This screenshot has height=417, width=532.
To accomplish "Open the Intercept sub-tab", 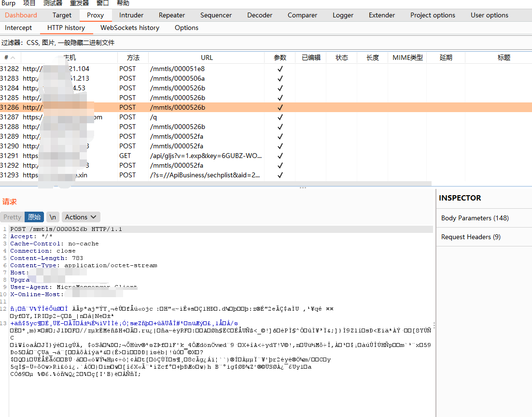I will point(18,28).
